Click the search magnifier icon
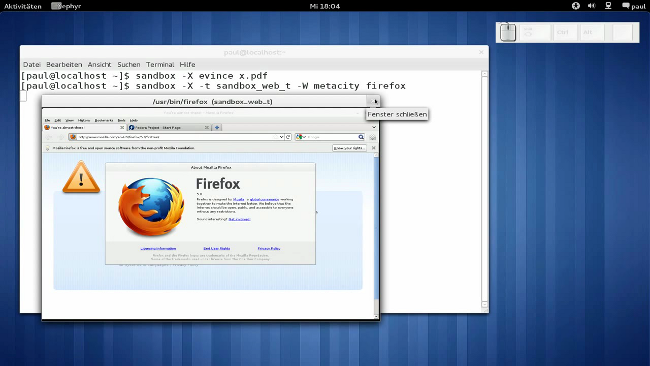650x366 pixels. click(361, 137)
